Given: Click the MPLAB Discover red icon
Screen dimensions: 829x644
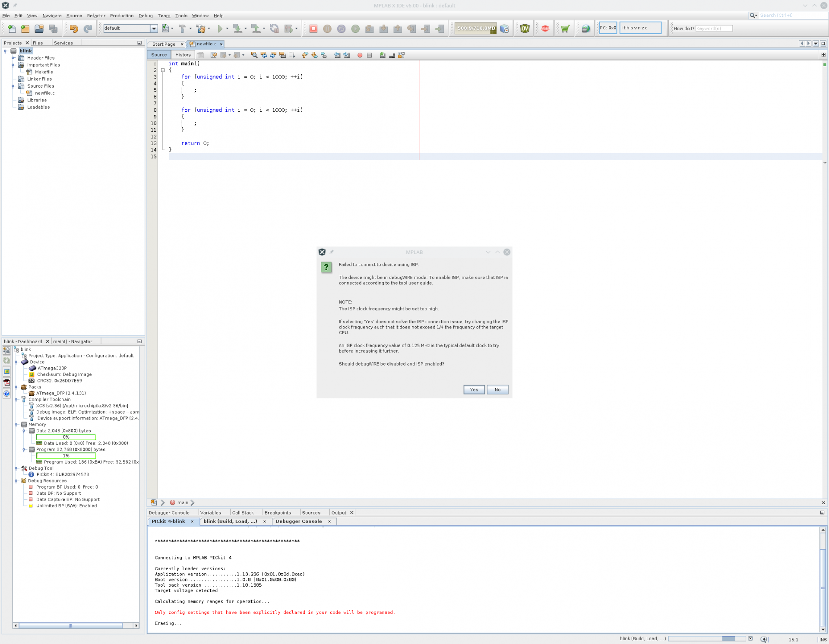Looking at the screenshot, I should tap(545, 28).
